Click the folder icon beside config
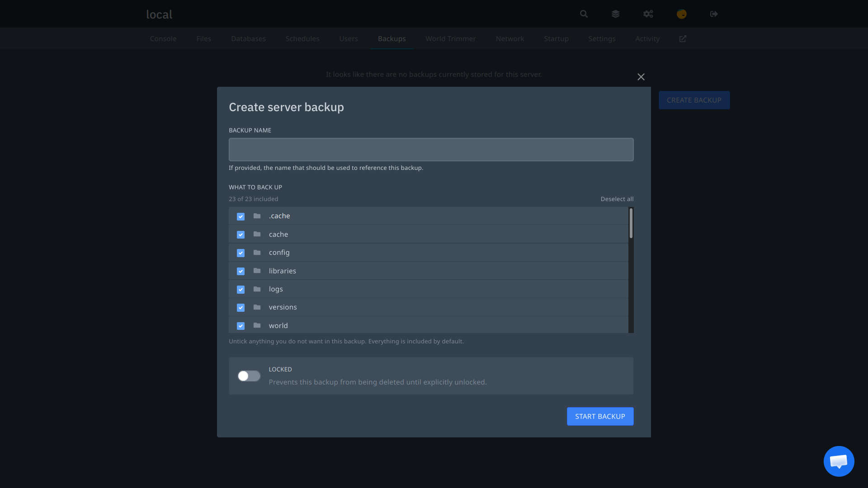 [x=257, y=253]
